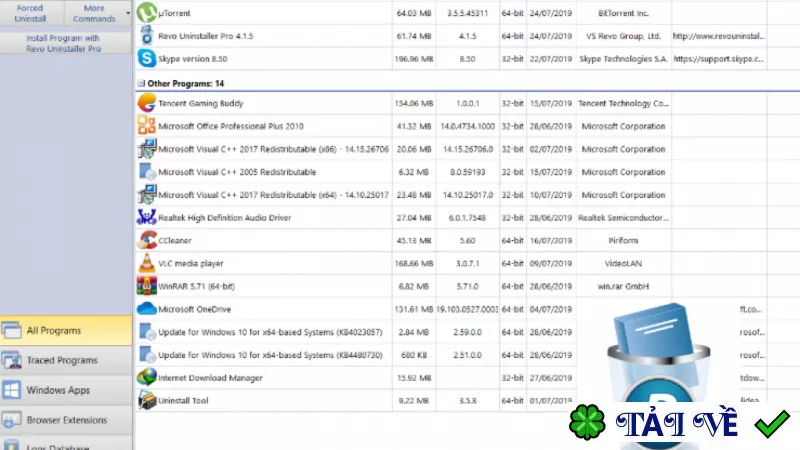Screen dimensions: 800x450
Task: Click the Forced Uninstall button
Action: 30,13
